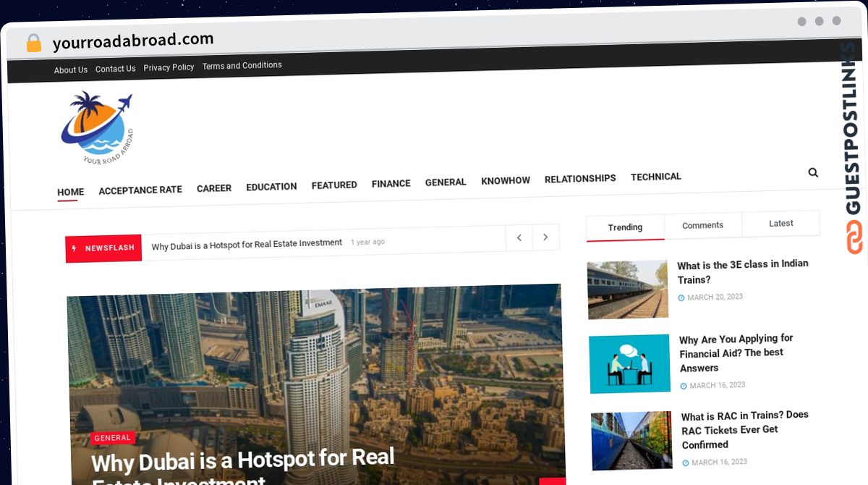Read Why Are You Applying for Financial Aid
Screen dimensions: 868x485
[736, 353]
